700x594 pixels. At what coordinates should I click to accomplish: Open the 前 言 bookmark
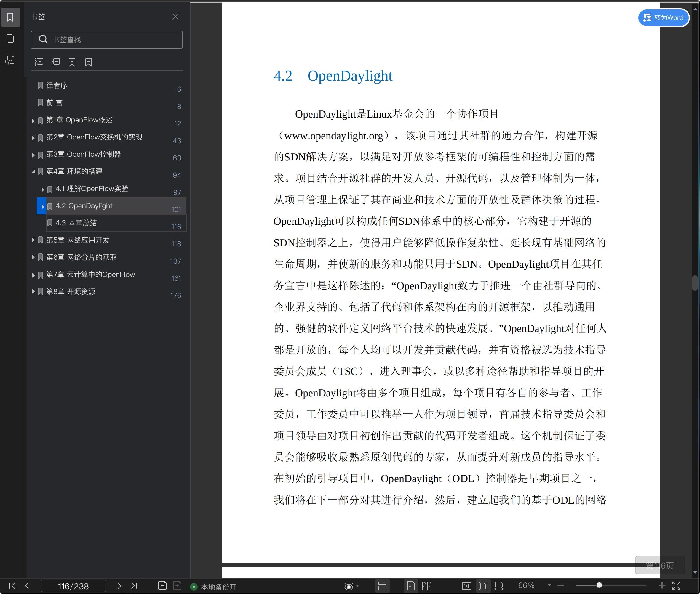click(54, 103)
